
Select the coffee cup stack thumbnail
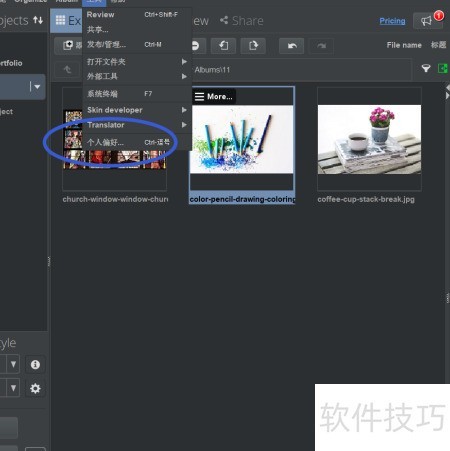click(369, 139)
